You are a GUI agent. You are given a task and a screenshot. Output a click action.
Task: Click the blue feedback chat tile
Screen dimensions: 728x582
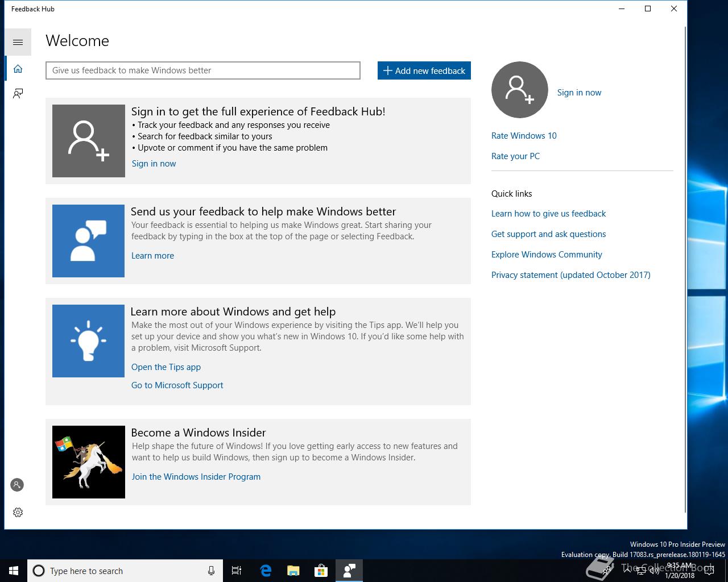[88, 241]
